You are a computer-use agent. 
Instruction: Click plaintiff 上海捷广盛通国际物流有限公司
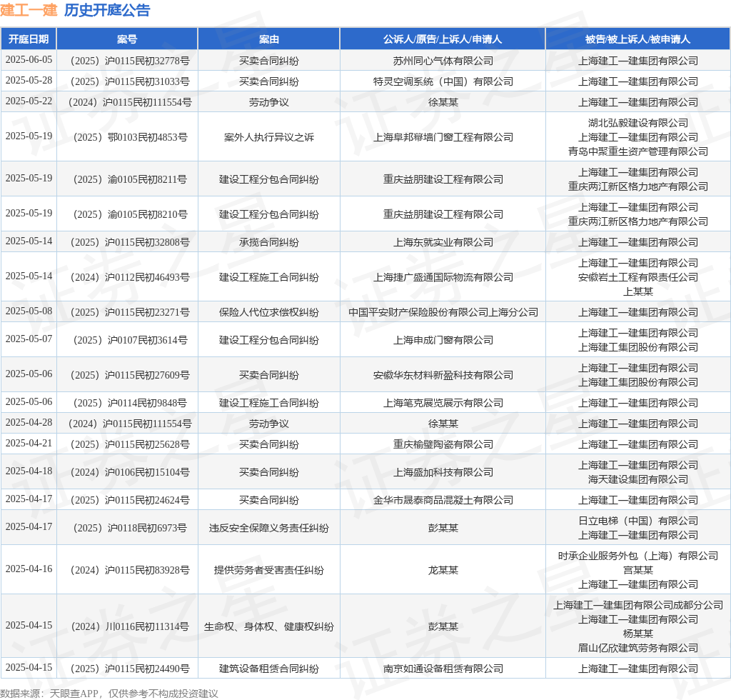click(443, 277)
